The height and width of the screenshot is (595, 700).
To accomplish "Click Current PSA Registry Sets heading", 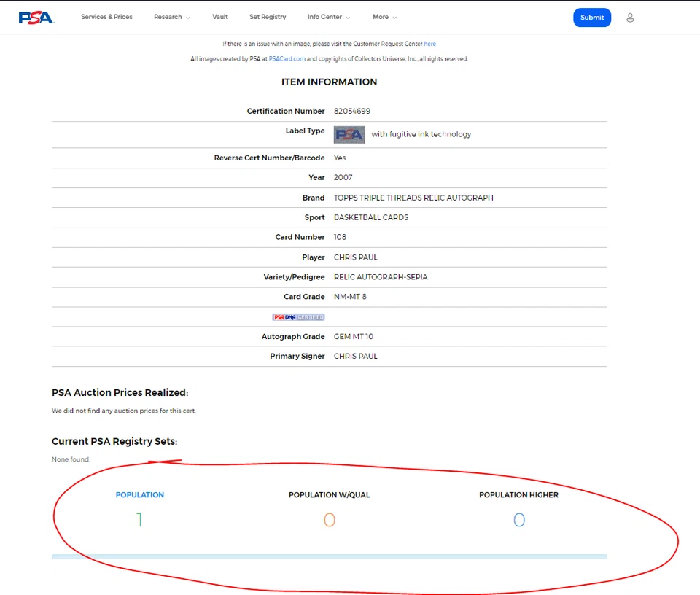I will click(x=114, y=441).
